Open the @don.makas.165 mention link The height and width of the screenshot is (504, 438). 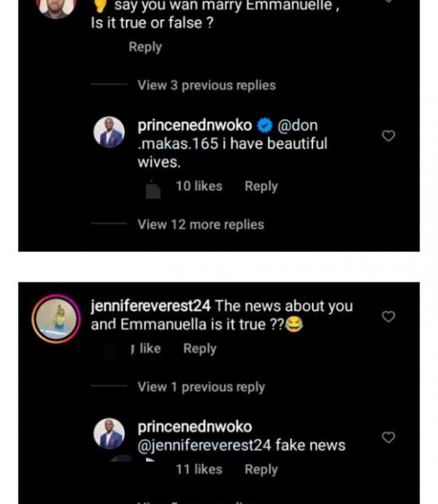coord(298,126)
